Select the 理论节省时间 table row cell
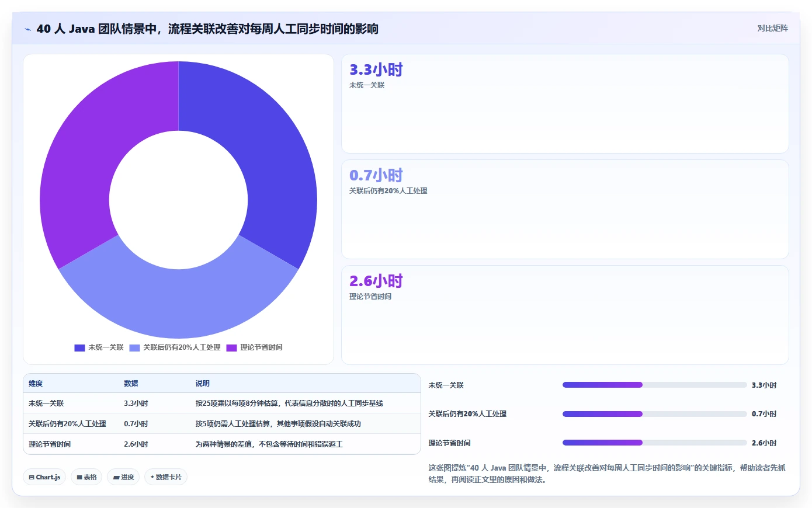Screen dimensions: 812x508 click(50, 444)
